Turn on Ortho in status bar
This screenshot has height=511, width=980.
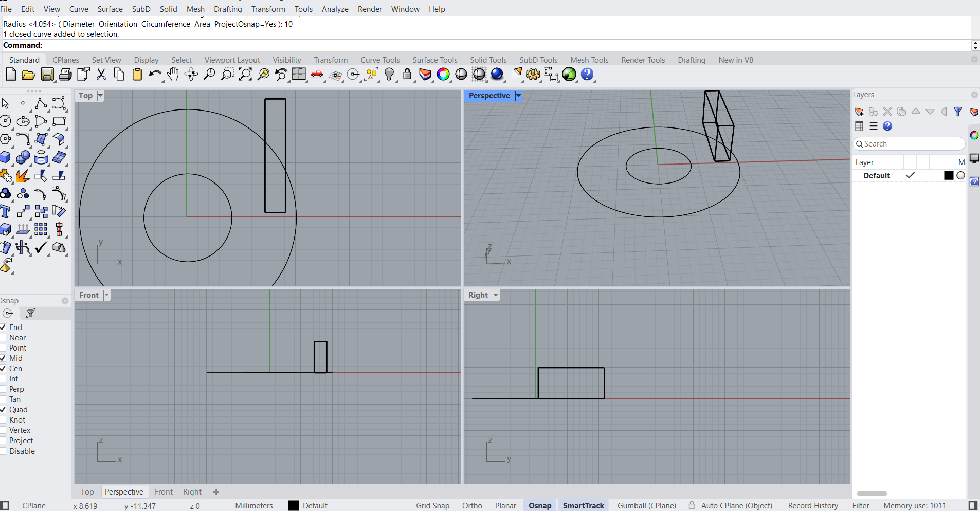tap(472, 506)
